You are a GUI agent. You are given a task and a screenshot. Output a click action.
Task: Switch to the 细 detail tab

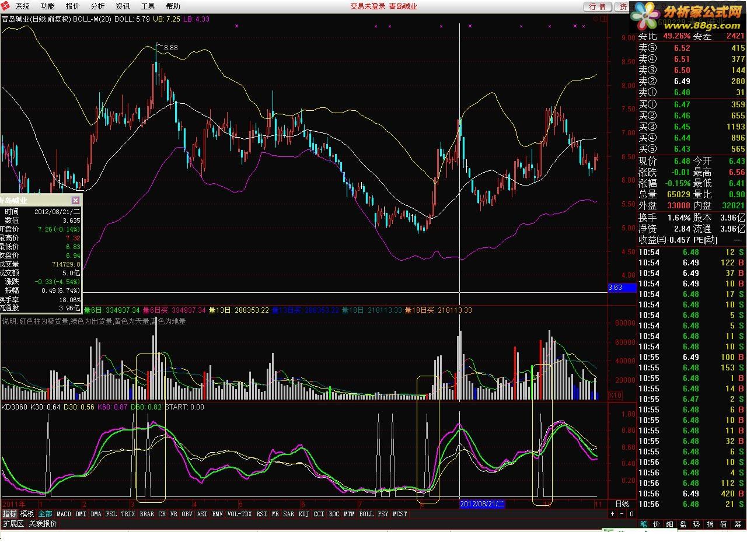(670, 524)
